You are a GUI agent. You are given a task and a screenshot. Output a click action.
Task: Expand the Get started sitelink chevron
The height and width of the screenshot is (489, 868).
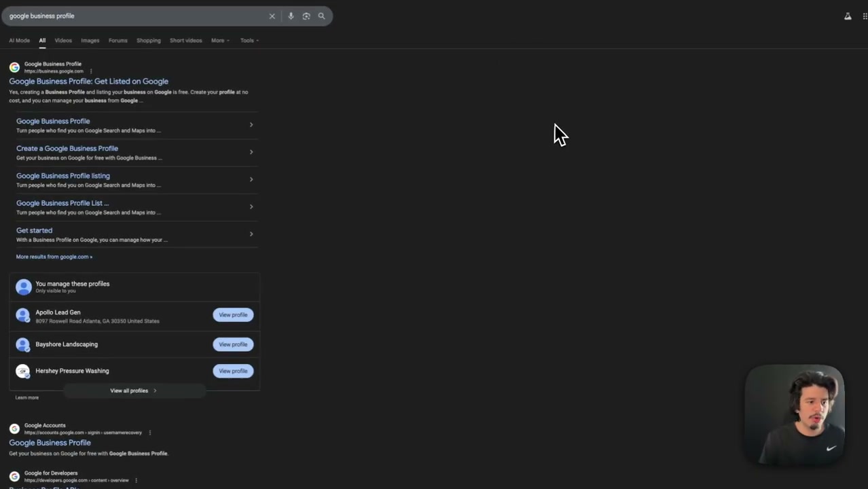(251, 234)
